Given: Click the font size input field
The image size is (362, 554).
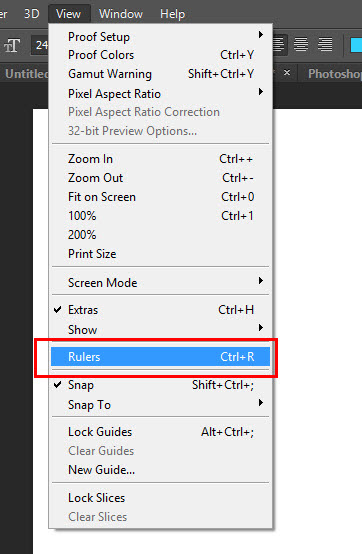Looking at the screenshot, I should pyautogui.click(x=40, y=45).
